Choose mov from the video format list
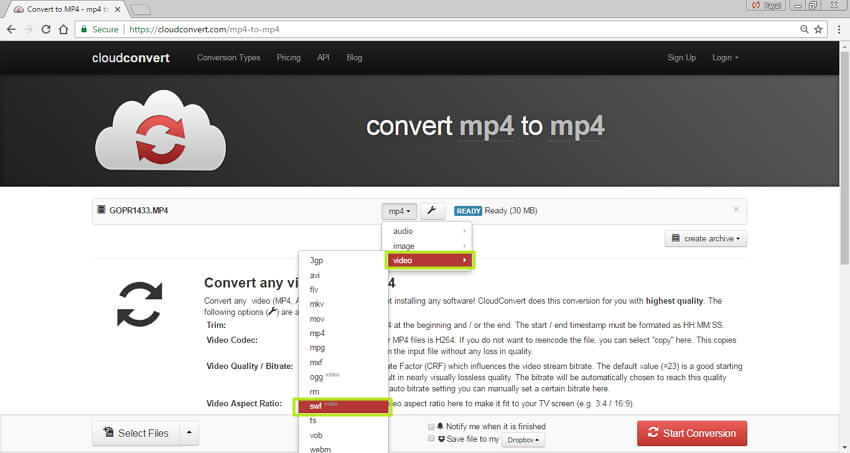This screenshot has width=850, height=453. [x=343, y=319]
